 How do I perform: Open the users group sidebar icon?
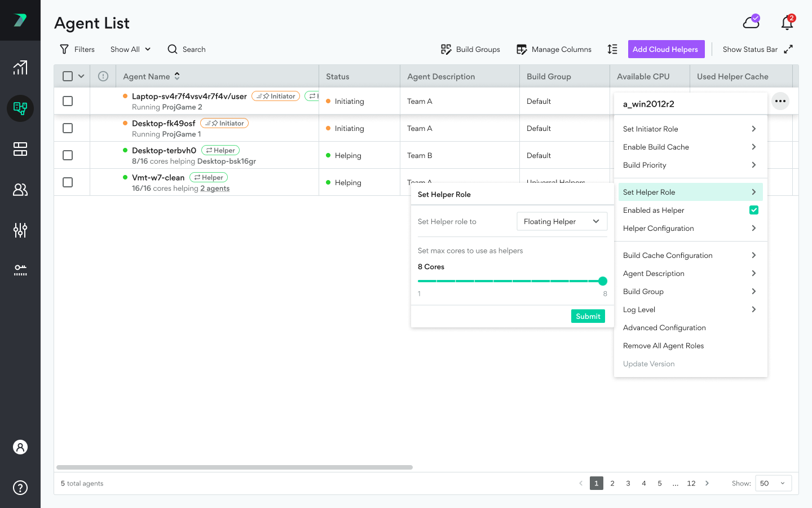[x=20, y=190]
